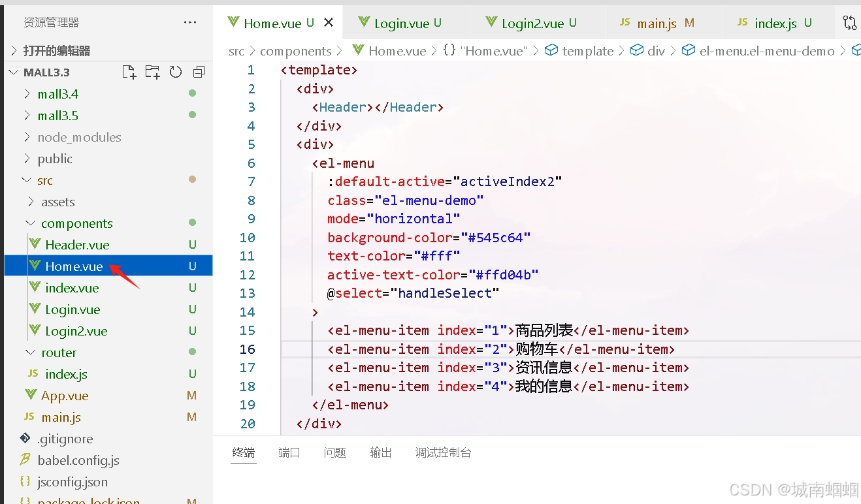Open jsconfig.json in the file tree
Image resolution: width=861 pixels, height=504 pixels.
108,481
